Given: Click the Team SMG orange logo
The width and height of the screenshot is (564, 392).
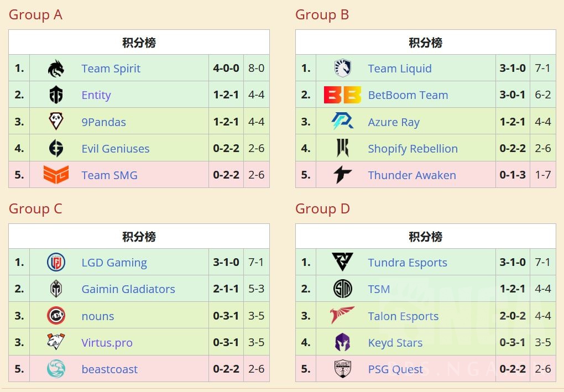Looking at the screenshot, I should click(x=56, y=175).
